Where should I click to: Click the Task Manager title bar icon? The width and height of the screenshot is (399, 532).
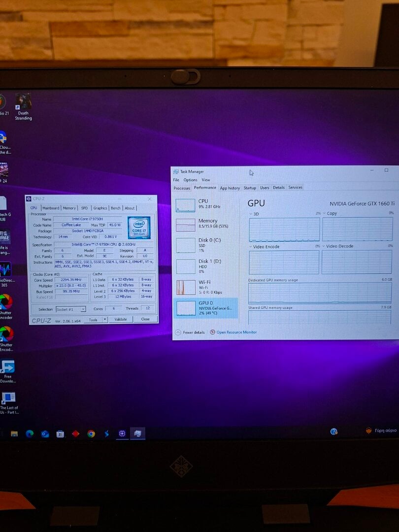click(176, 172)
